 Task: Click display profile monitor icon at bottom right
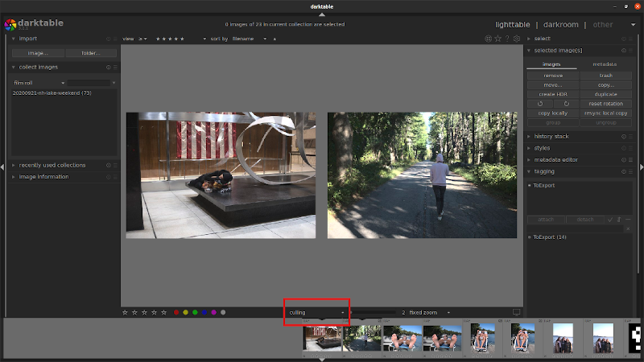[516, 312]
